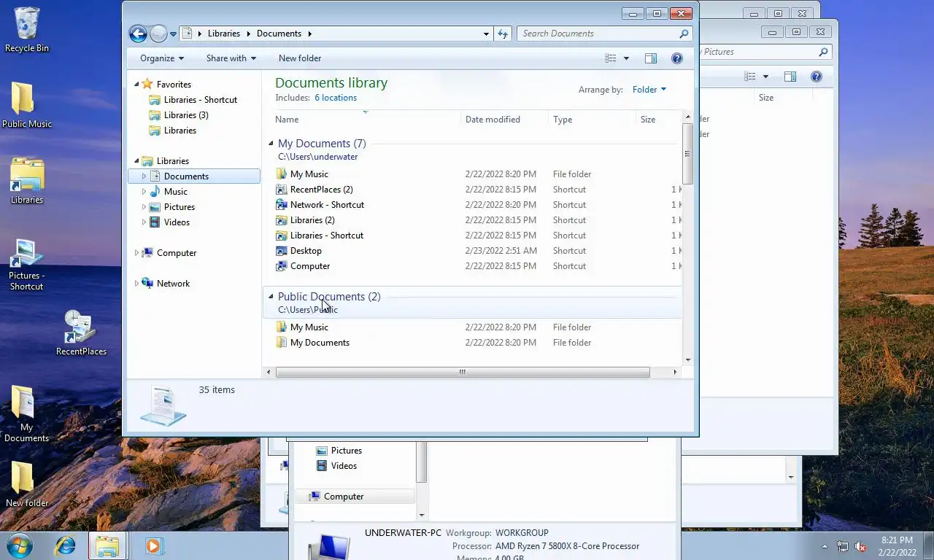
Task: Open the recent pages dropdown arrow
Action: [x=173, y=34]
